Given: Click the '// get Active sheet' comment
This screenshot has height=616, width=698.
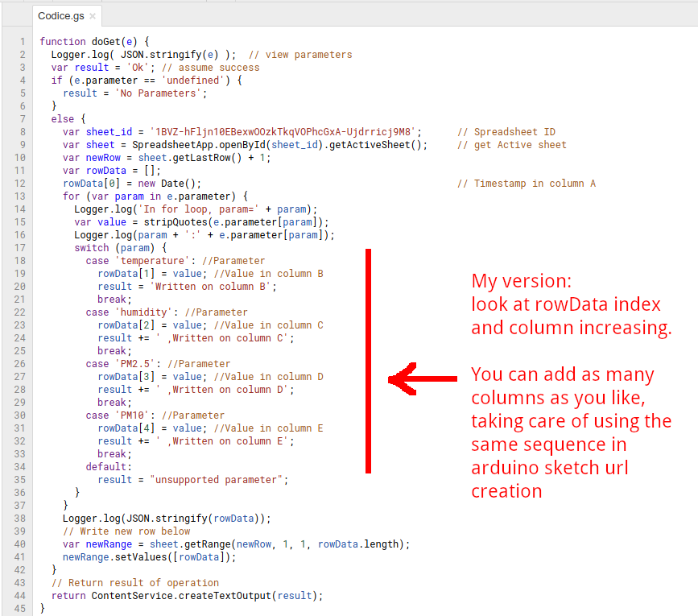Looking at the screenshot, I should [512, 145].
